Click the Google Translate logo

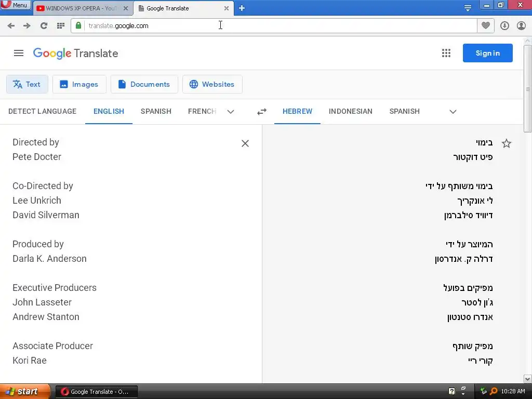76,54
